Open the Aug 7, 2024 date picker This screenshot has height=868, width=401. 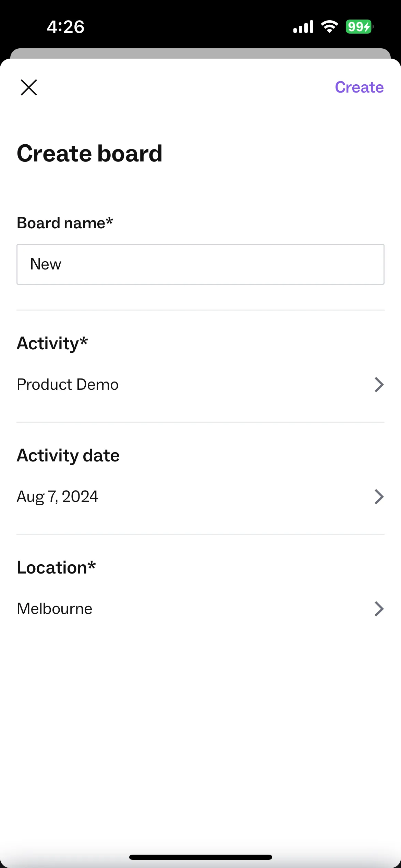(200, 497)
